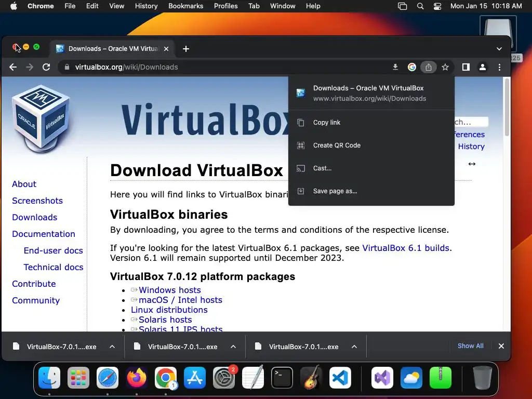Open the Bookmarks menu
The height and width of the screenshot is (399, 532).
(185, 6)
